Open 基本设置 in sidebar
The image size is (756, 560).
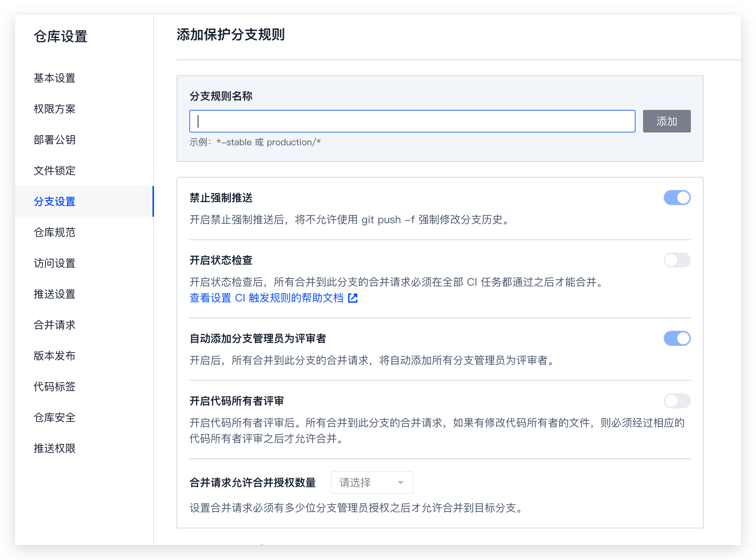[55, 78]
